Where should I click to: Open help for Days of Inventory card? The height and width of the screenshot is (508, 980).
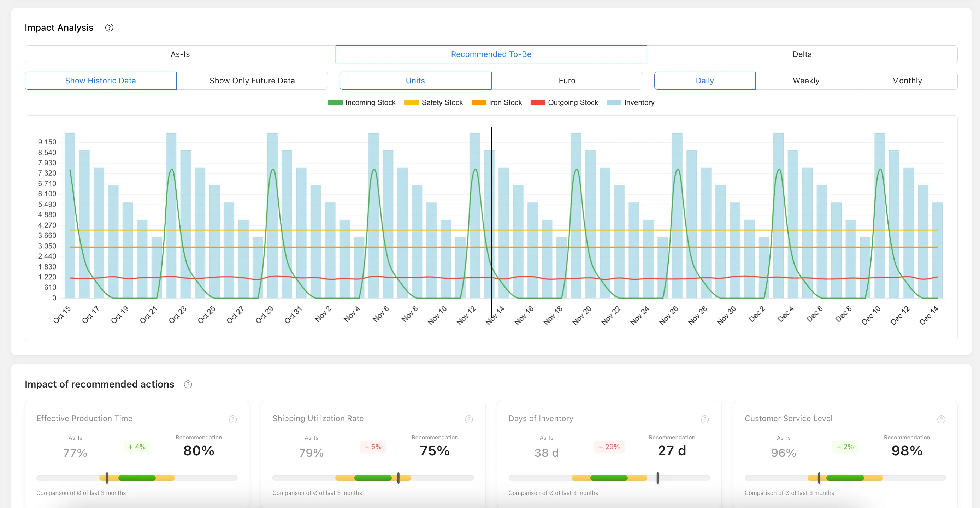pos(704,419)
